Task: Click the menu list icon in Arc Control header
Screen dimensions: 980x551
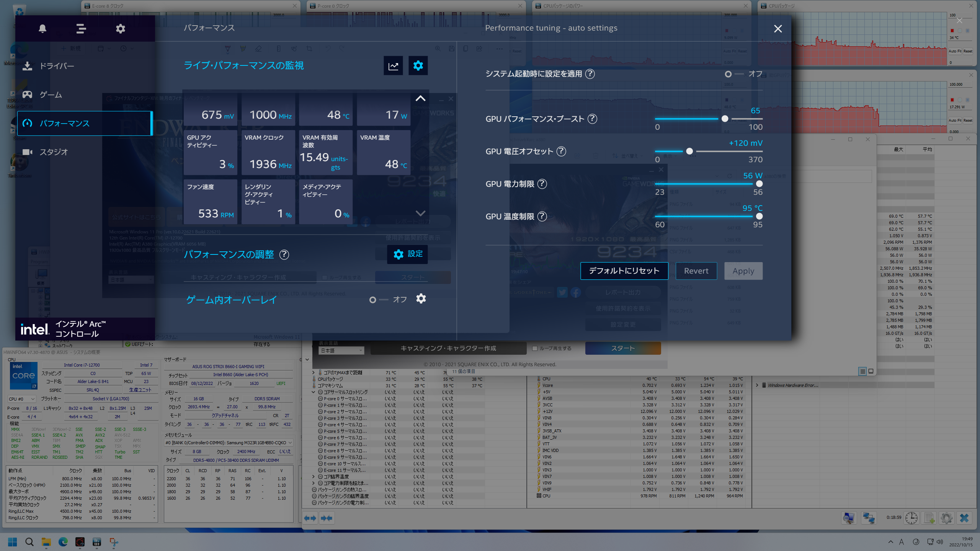Action: point(81,29)
